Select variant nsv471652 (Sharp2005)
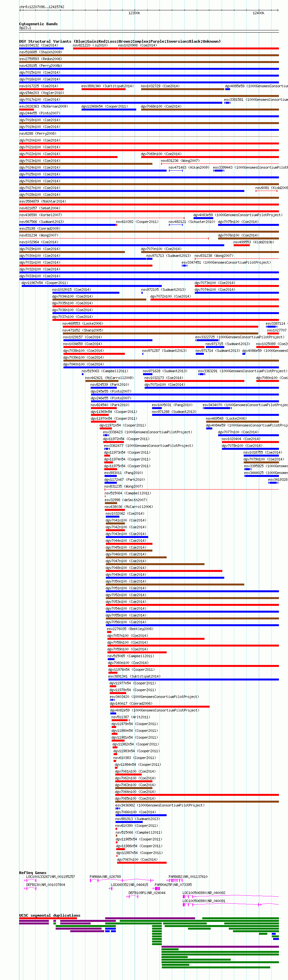The width and height of the screenshot is (288, 980). pyautogui.click(x=83, y=331)
